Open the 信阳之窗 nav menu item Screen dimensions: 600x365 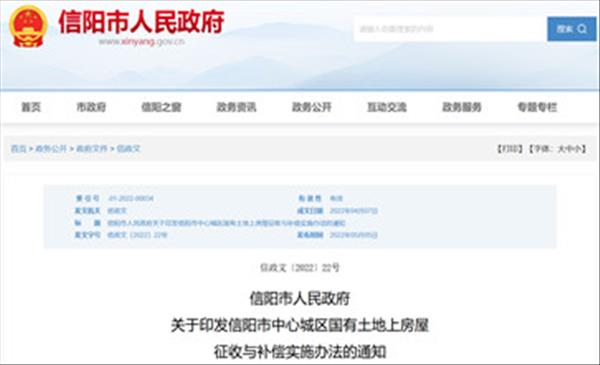click(161, 107)
